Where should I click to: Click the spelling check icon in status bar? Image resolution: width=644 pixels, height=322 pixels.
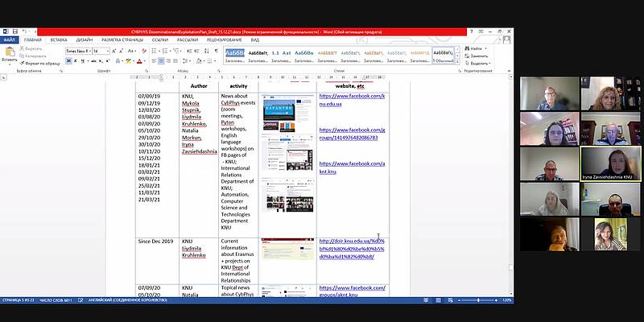[x=80, y=300]
